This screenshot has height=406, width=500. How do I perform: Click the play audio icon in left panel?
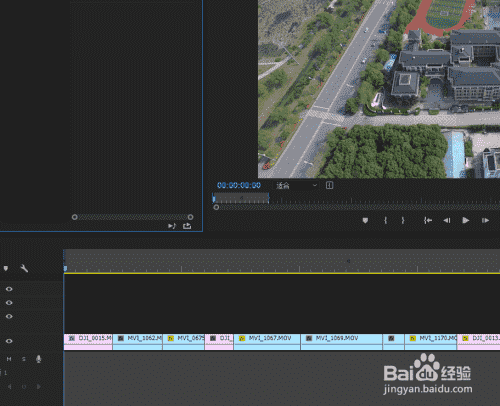pyautogui.click(x=172, y=226)
